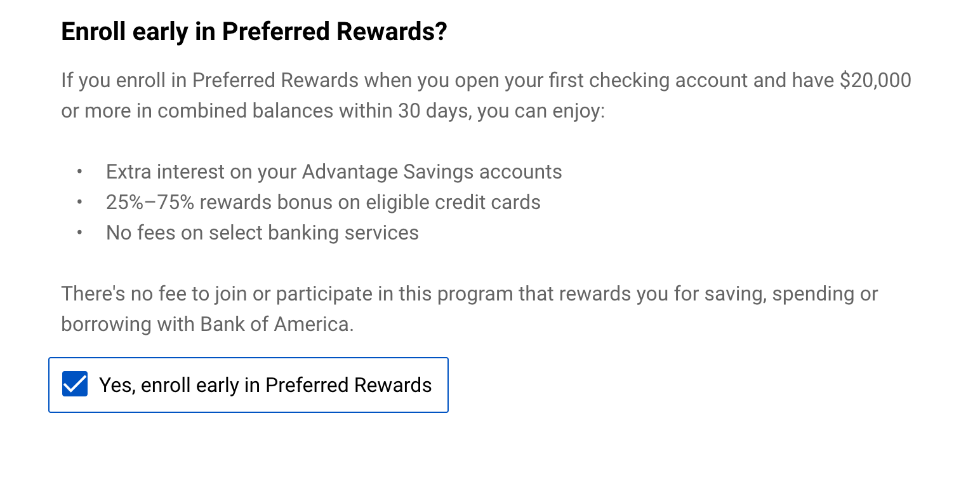
Task: Click the bullet dot before "Extra interest"
Action: click(79, 172)
